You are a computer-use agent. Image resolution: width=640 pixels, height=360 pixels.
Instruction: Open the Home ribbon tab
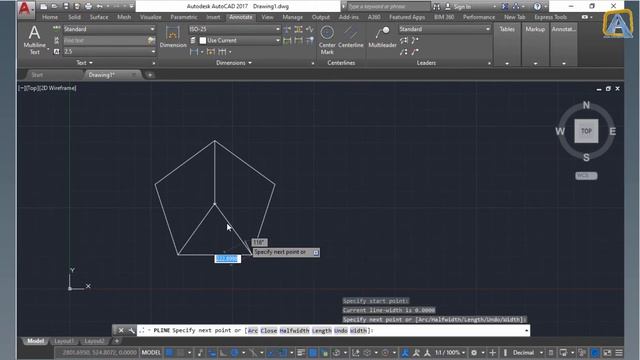point(50,17)
